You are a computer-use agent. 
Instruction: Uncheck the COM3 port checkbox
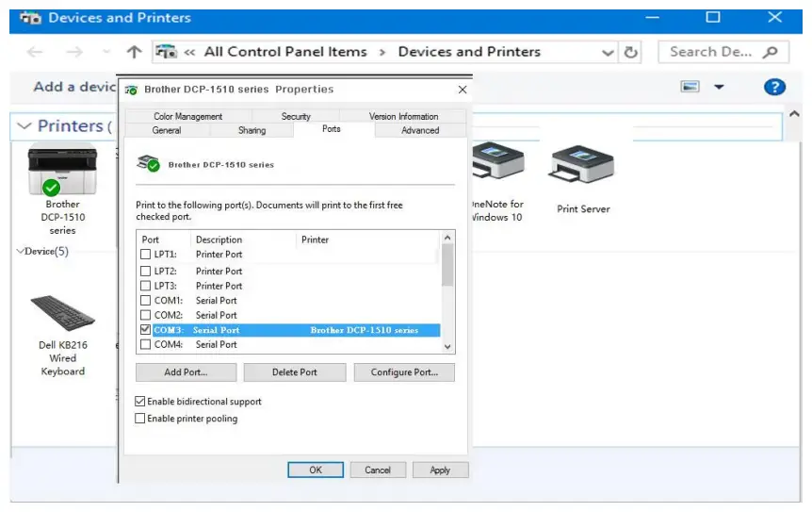point(145,330)
